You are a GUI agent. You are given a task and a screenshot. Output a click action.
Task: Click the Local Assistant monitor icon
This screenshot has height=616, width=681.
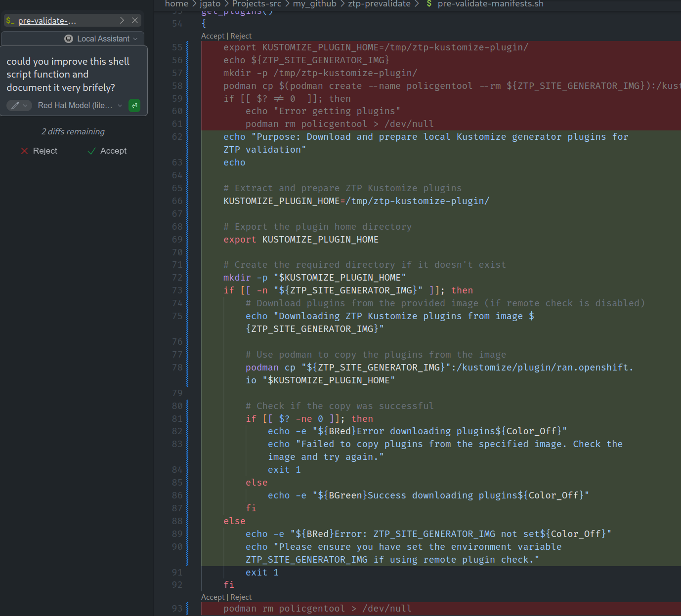pyautogui.click(x=69, y=39)
